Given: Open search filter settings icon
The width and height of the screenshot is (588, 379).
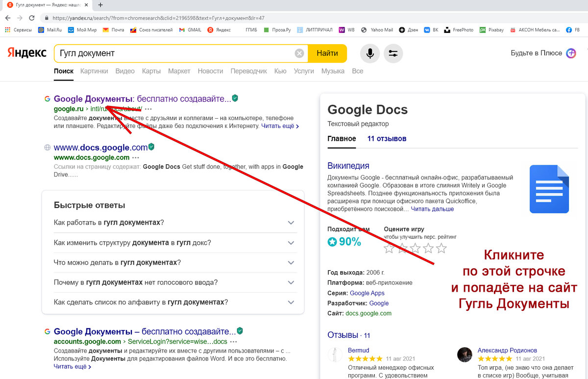Looking at the screenshot, I should (x=393, y=53).
